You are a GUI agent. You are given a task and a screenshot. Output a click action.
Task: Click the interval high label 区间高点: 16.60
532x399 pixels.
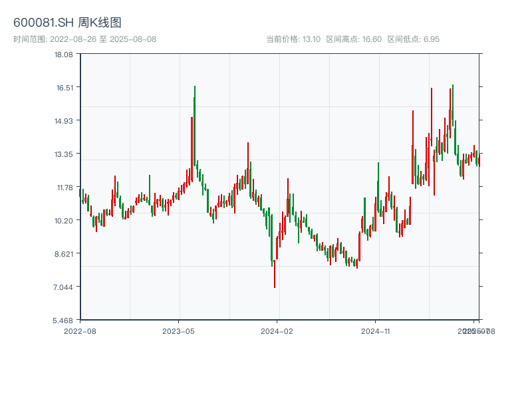pyautogui.click(x=354, y=39)
